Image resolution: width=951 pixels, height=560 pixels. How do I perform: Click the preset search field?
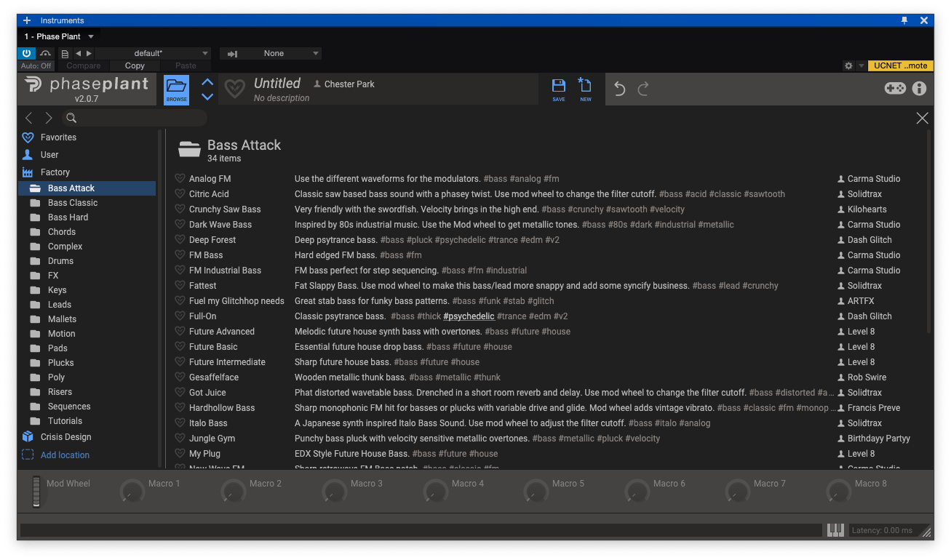[x=135, y=118]
